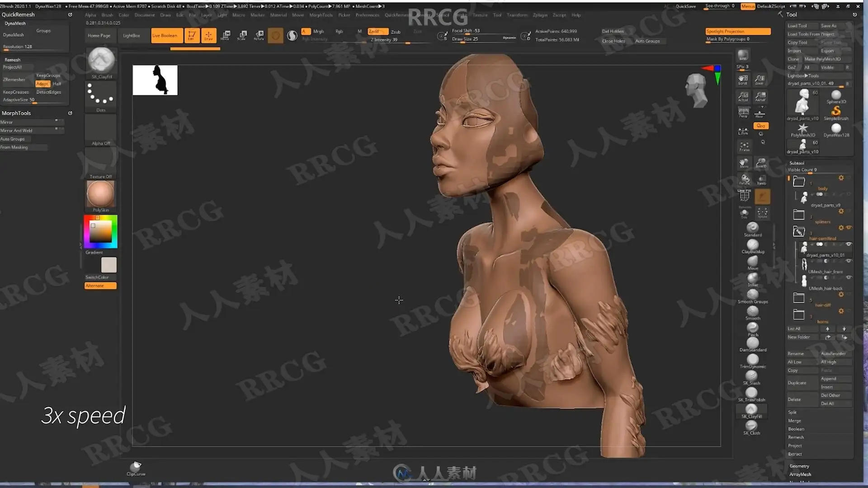Choose the Smooth Groups brush
Viewport: 868px width, 488px height.
click(753, 296)
